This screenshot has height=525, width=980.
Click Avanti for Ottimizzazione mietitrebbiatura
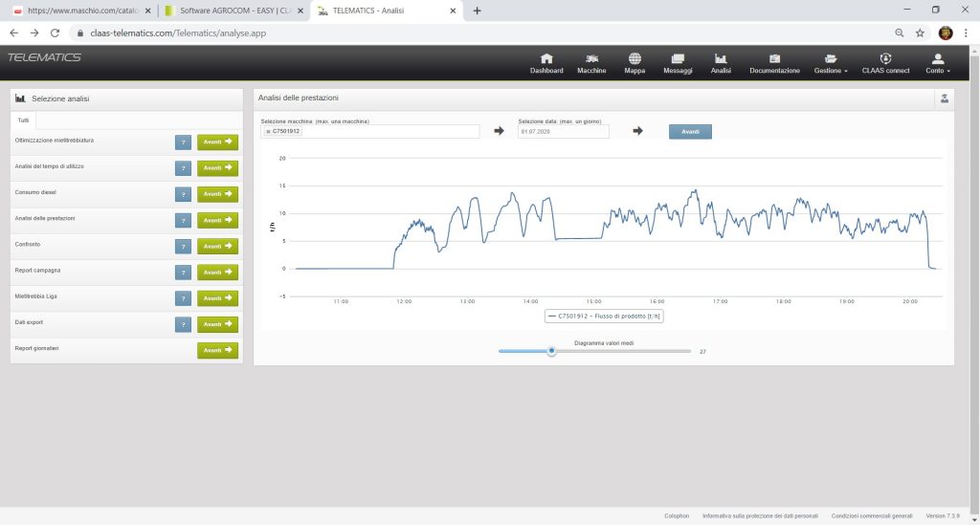217,142
